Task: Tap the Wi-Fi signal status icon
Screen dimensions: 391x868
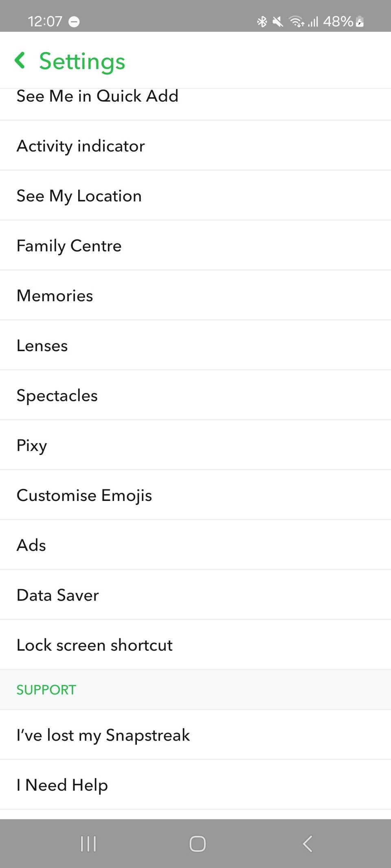Action: tap(296, 21)
